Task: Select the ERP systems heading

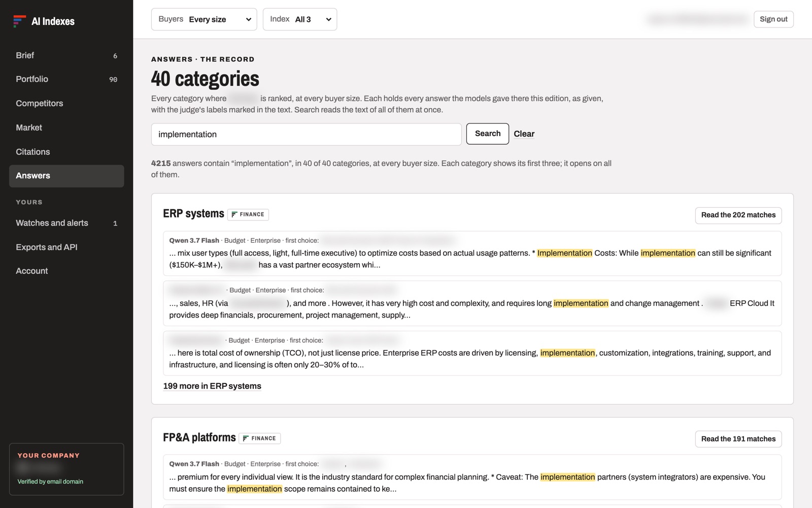Action: [x=193, y=214]
